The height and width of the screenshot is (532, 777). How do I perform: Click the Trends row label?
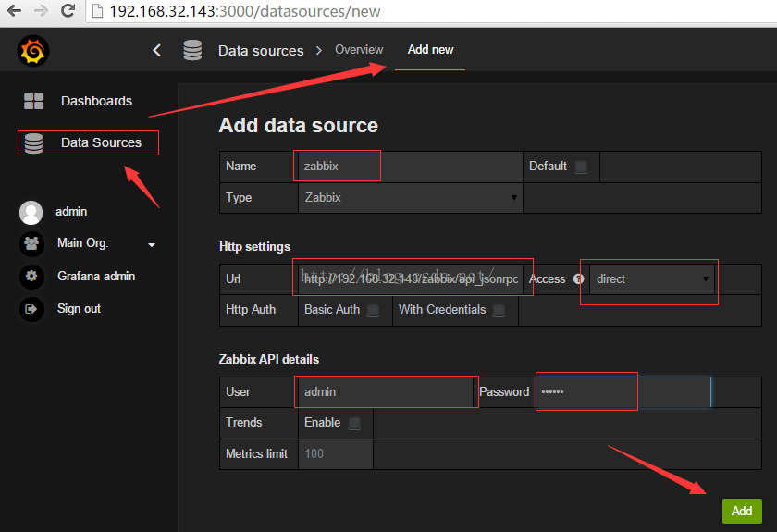pyautogui.click(x=244, y=423)
